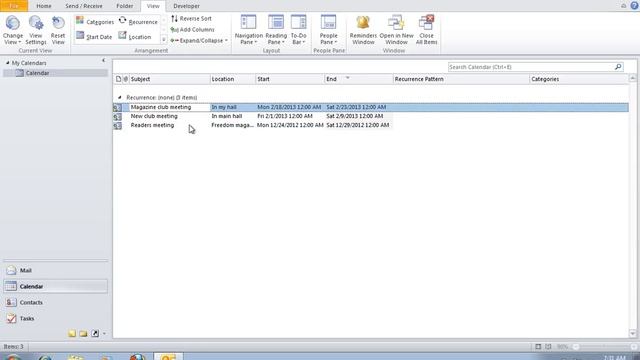Arrange items by Categories
640x360 pixels.
click(95, 22)
